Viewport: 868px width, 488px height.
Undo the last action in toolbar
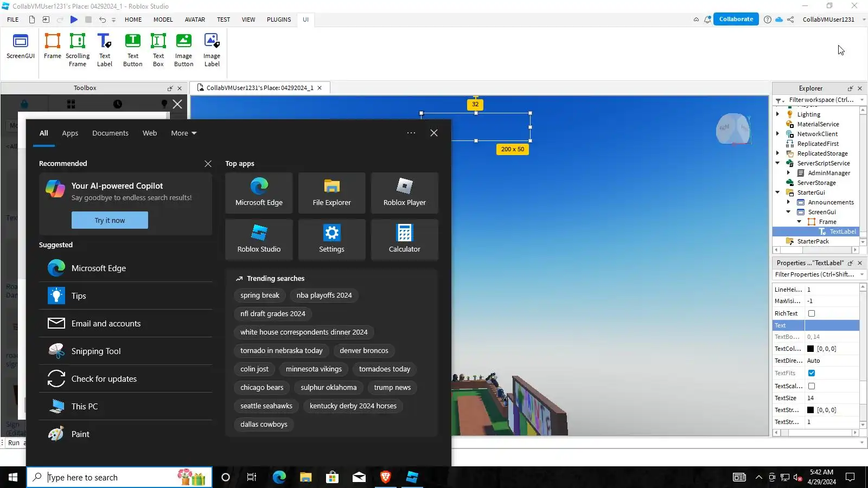click(x=103, y=20)
